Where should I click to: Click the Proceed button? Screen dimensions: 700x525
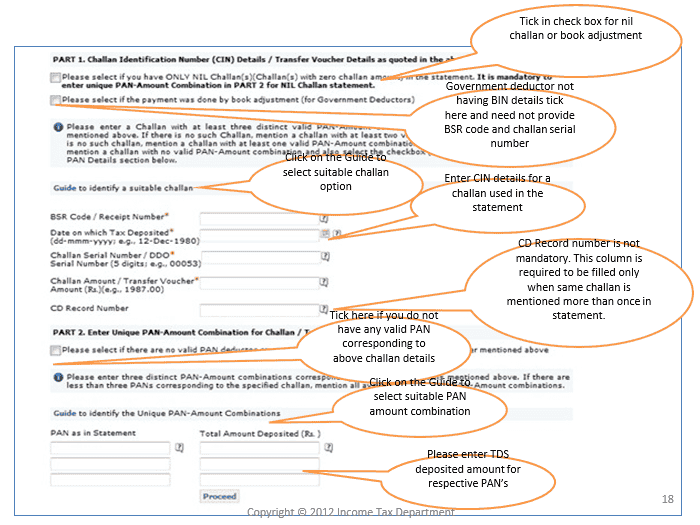coord(219,496)
